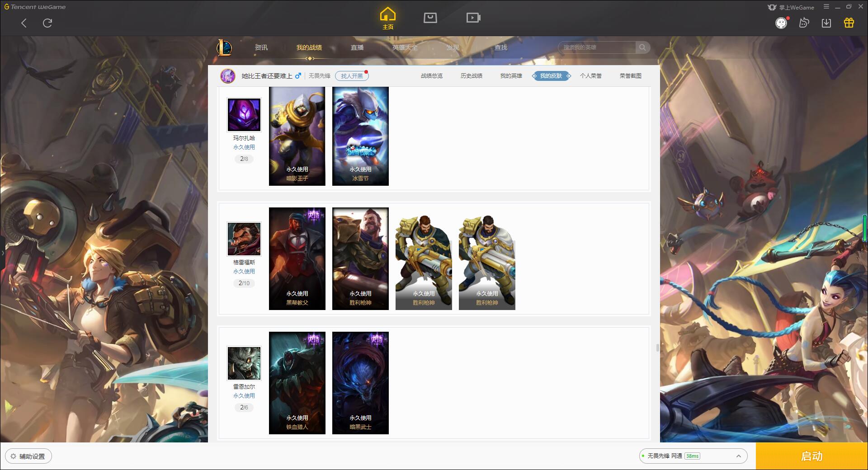Switch to 我的英雄 sub-tab
The width and height of the screenshot is (868, 470).
coord(511,76)
